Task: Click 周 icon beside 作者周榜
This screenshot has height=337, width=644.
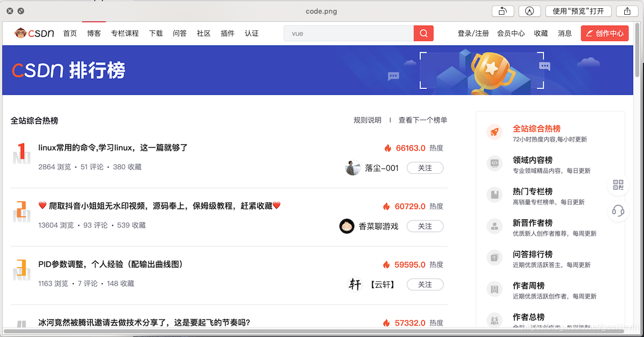Action: coord(495,289)
